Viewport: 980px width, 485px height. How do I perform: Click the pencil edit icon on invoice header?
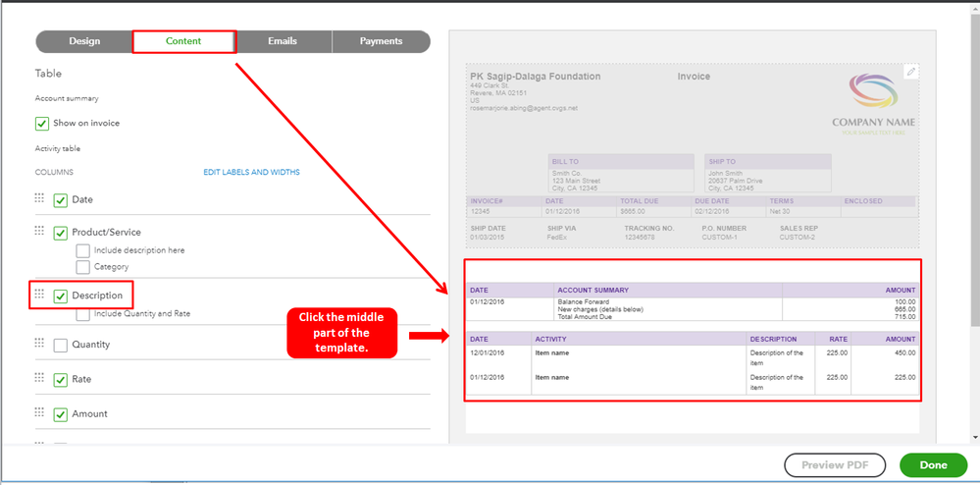click(x=911, y=72)
